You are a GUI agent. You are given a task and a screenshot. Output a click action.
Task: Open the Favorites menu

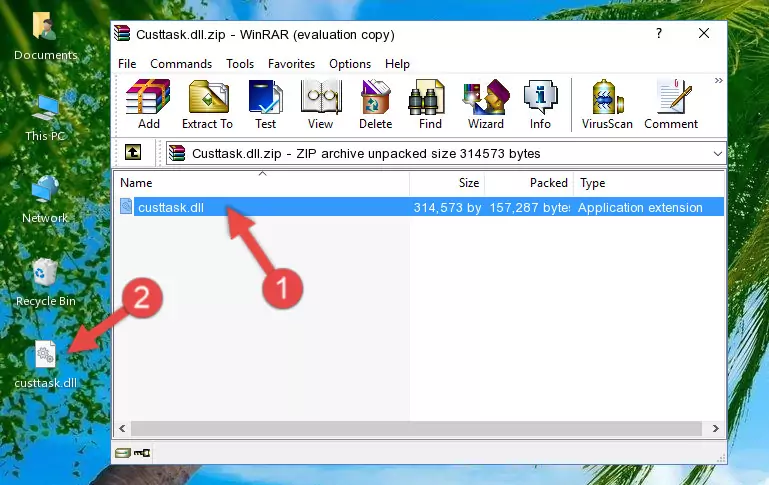tap(291, 64)
